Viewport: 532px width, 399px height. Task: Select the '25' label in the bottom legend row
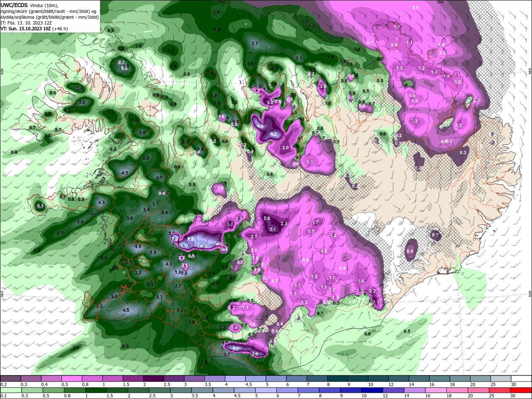[492, 396]
